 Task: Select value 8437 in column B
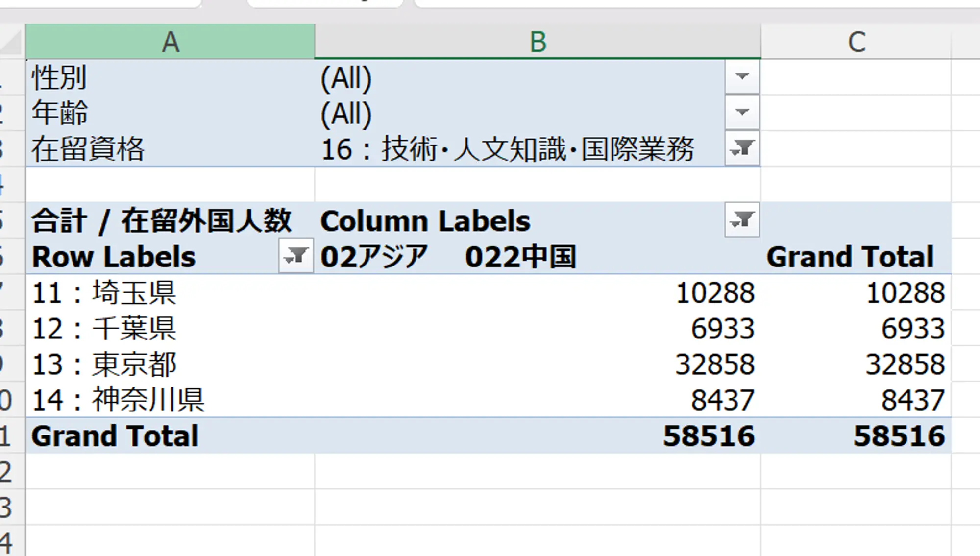[538, 400]
